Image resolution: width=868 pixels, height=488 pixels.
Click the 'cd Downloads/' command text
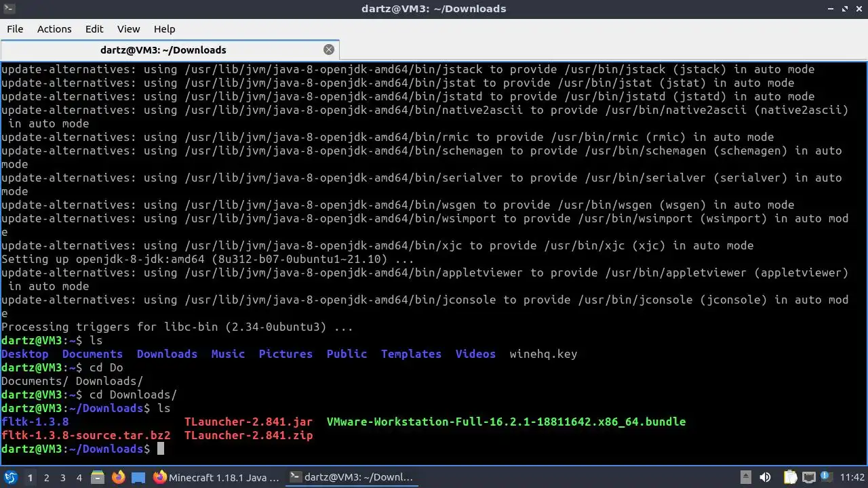[x=133, y=394]
